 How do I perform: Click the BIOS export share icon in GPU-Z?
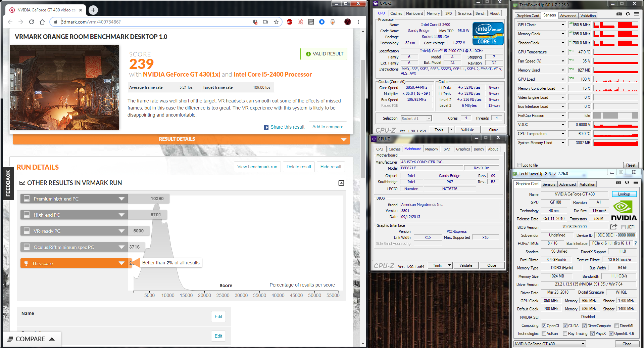click(x=613, y=227)
